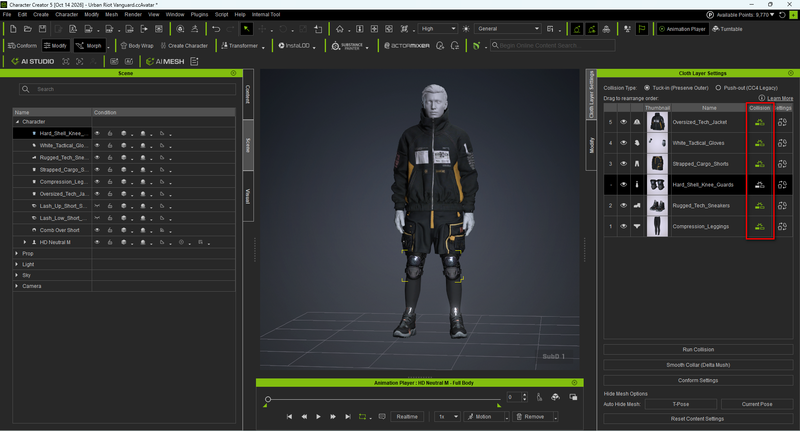Viewport: 800px width, 431px height.
Task: Open the AI STUDIO tool
Action: pos(33,61)
